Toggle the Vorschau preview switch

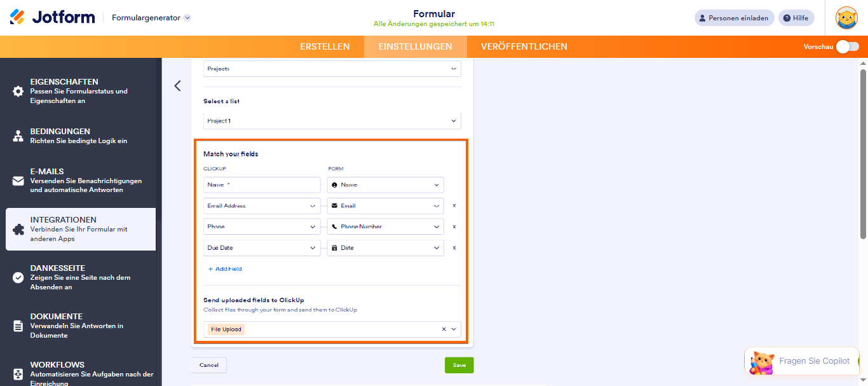pyautogui.click(x=848, y=46)
